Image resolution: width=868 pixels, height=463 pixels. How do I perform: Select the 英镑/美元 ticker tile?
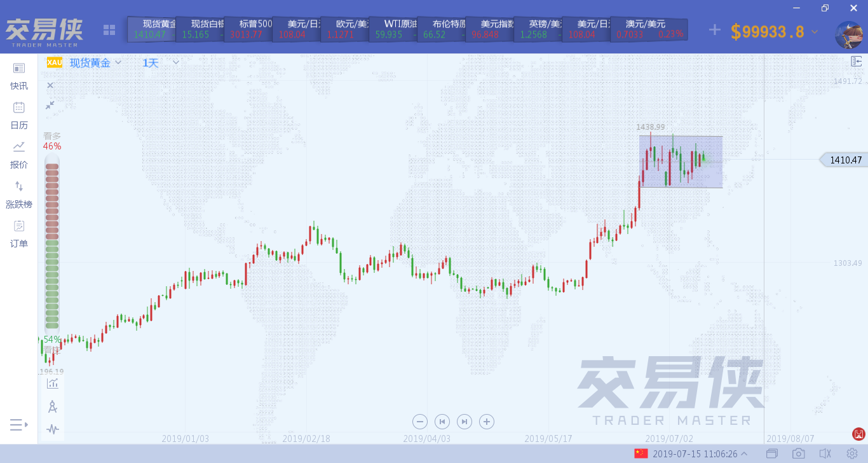538,29
